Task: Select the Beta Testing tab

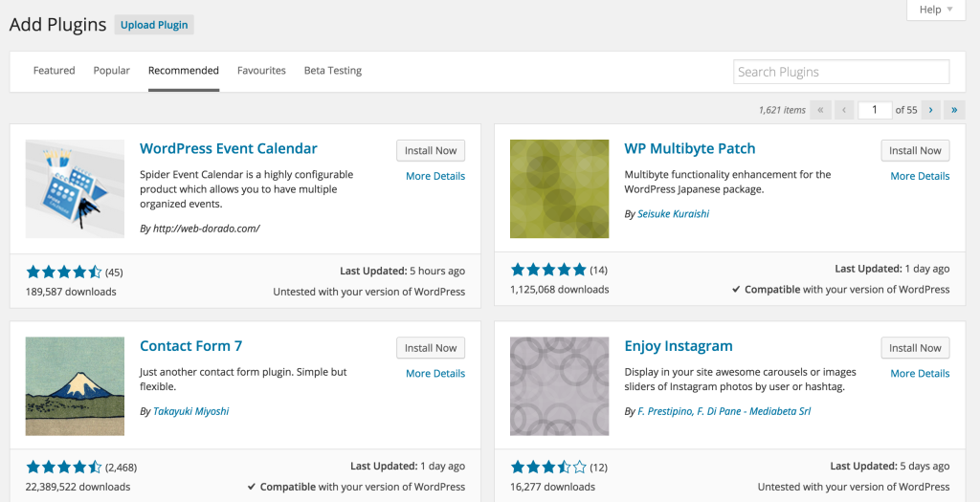Action: [332, 71]
